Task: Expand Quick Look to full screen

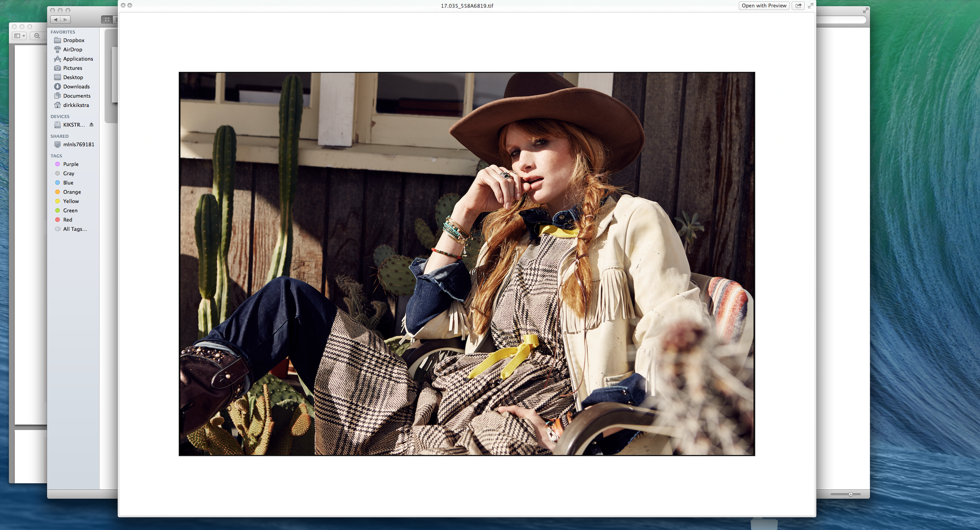Action: click(x=810, y=6)
